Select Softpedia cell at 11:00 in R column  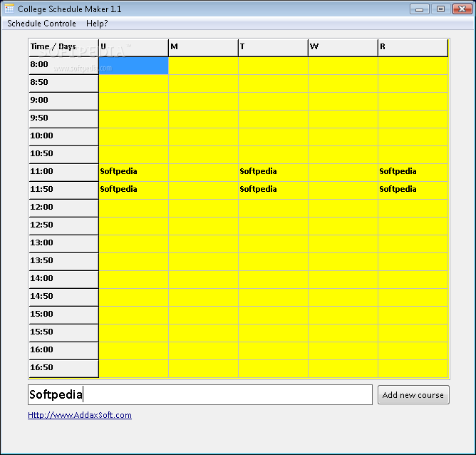[413, 173]
